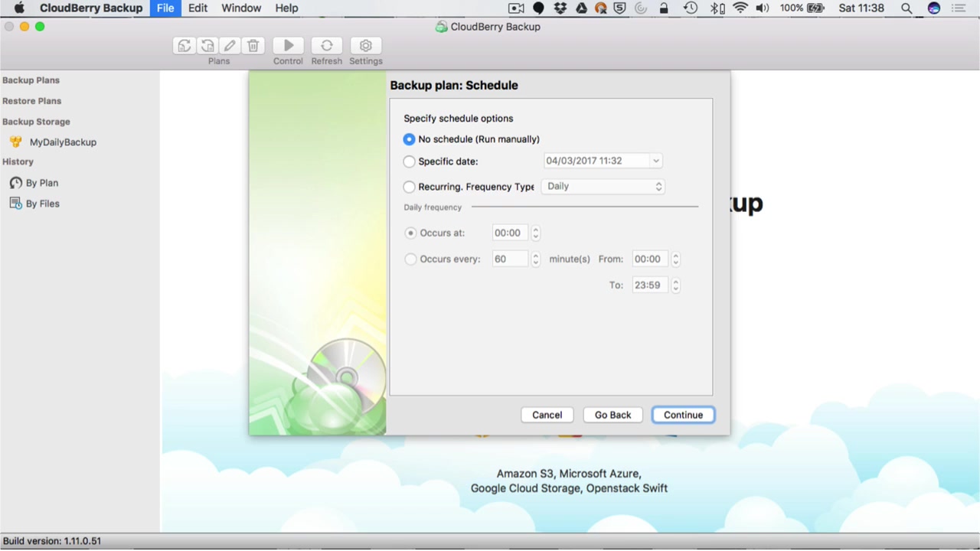The width and height of the screenshot is (980, 551).
Task: Click the Refresh toolbar icon
Action: 327,46
